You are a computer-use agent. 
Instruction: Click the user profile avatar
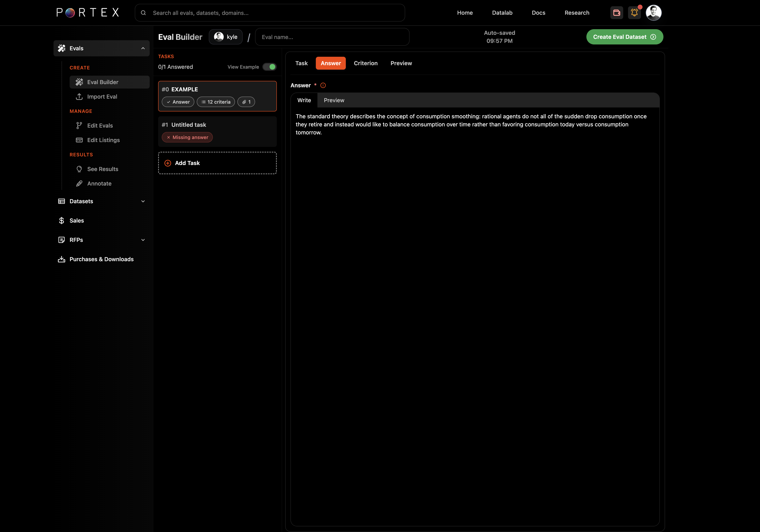click(x=653, y=13)
